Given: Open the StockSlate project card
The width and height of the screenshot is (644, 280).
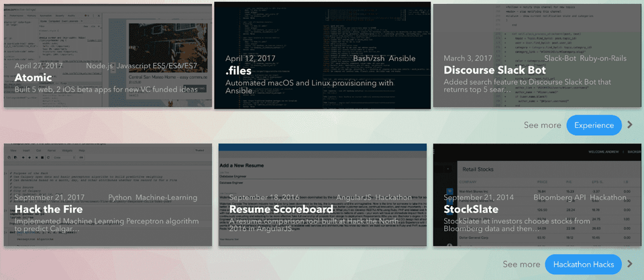Looking at the screenshot, I should (x=537, y=195).
